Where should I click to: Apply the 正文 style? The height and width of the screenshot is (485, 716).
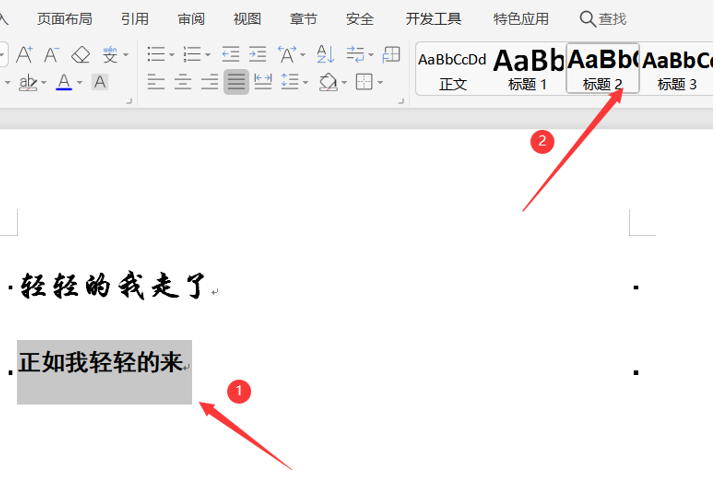[x=453, y=69]
